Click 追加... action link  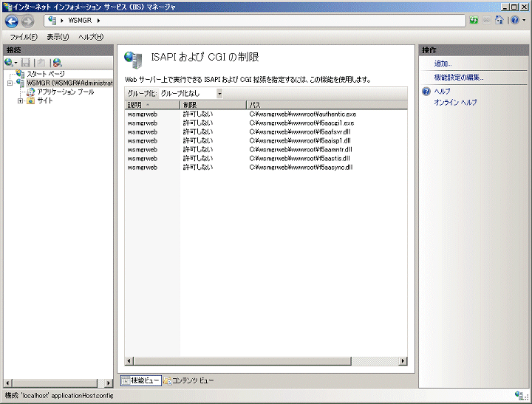pyautogui.click(x=443, y=64)
